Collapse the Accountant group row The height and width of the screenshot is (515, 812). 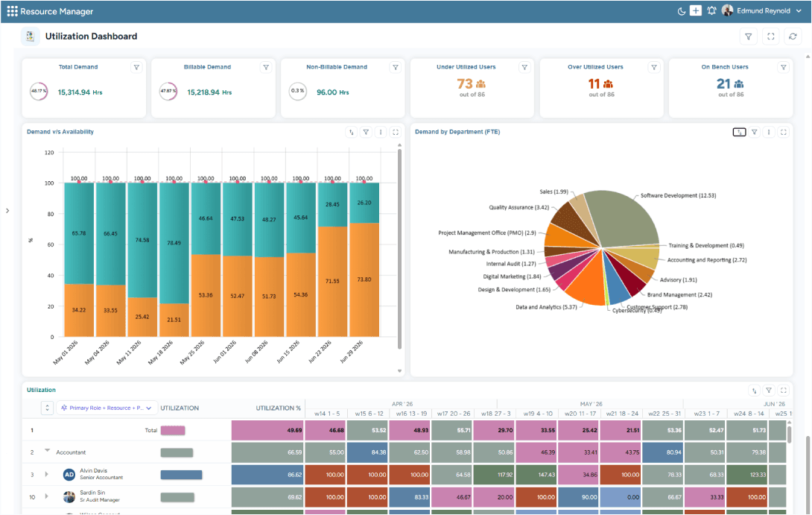47,451
